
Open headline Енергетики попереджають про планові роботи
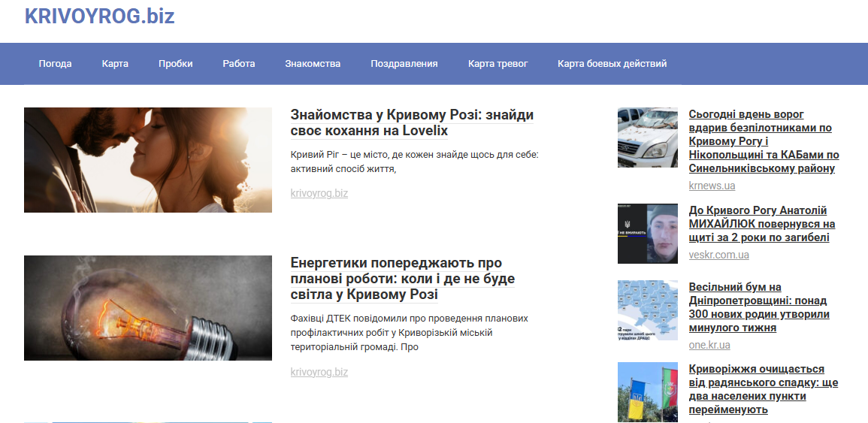(403, 279)
